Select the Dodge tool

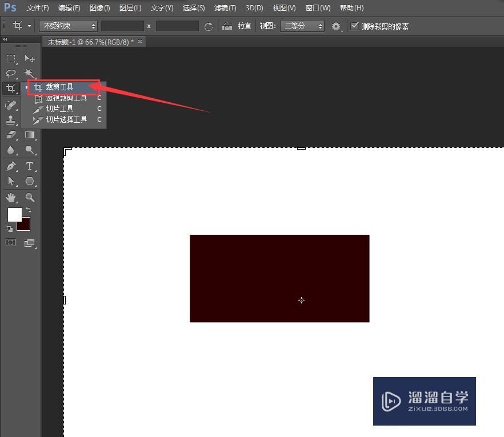pos(30,150)
